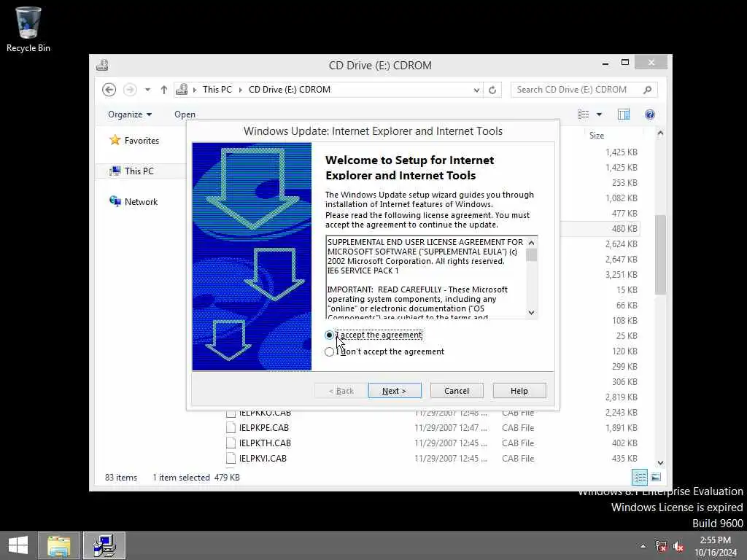
Task: Click CD Drive (E:) CDROM breadcrumb
Action: point(289,90)
